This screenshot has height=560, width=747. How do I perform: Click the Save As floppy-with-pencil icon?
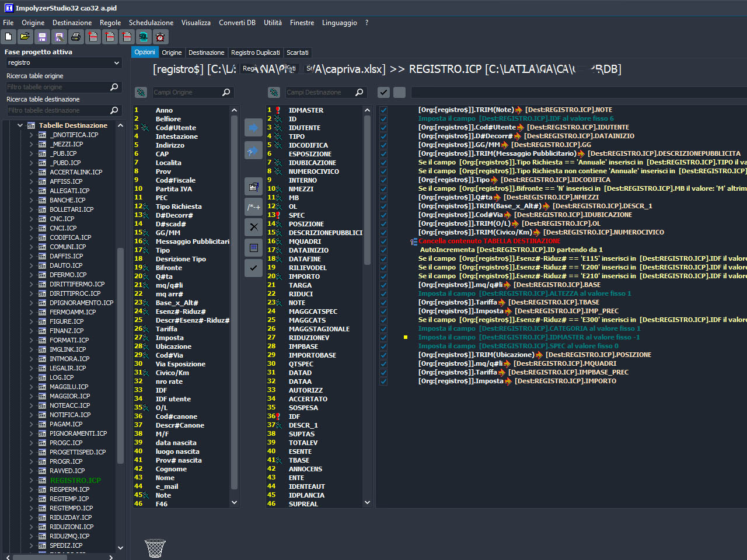[59, 37]
